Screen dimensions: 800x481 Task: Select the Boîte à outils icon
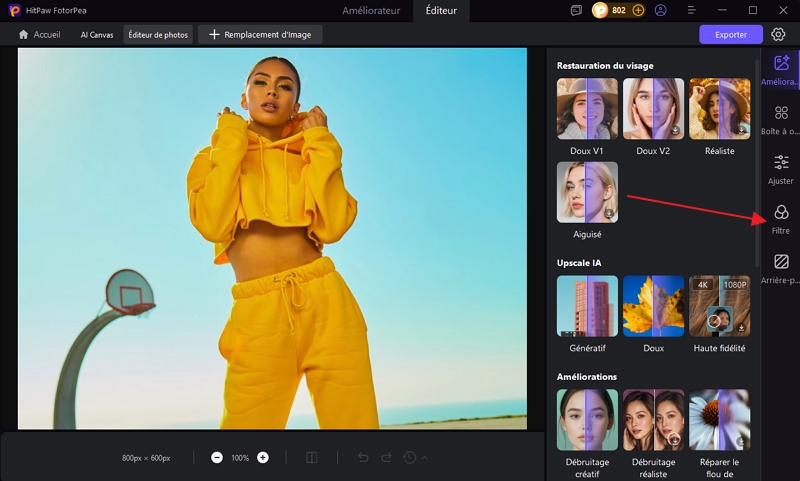[x=781, y=116]
